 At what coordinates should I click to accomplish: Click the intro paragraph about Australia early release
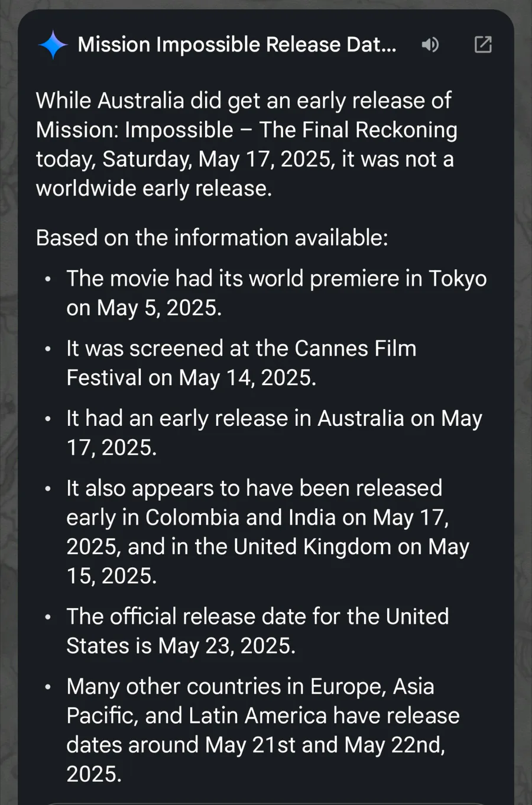click(246, 144)
